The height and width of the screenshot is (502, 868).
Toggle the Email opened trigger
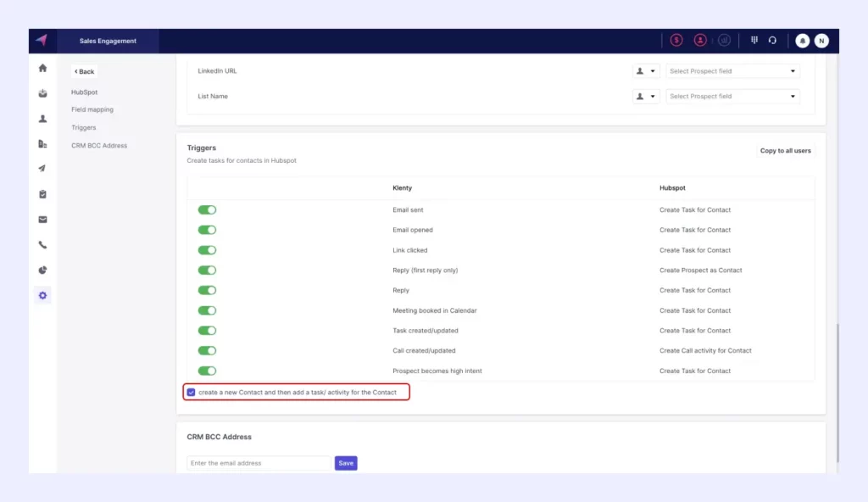tap(207, 230)
